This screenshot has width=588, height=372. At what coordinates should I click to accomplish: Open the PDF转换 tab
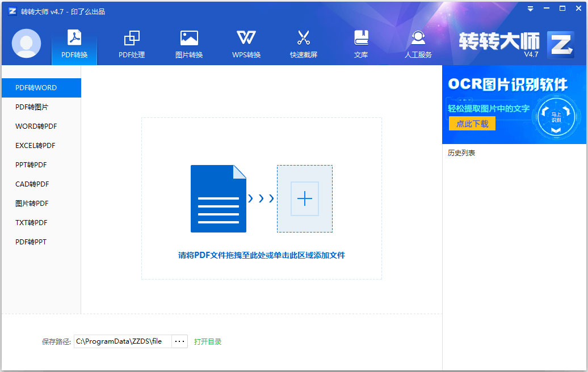(74, 44)
